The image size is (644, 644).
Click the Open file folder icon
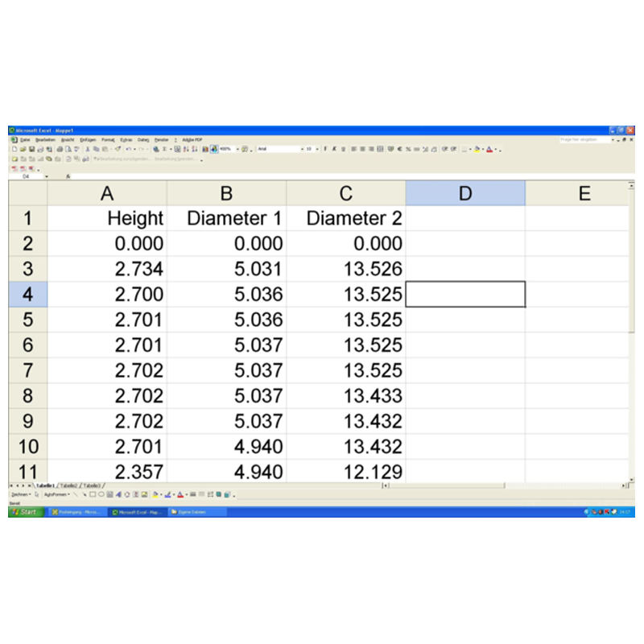23,149
